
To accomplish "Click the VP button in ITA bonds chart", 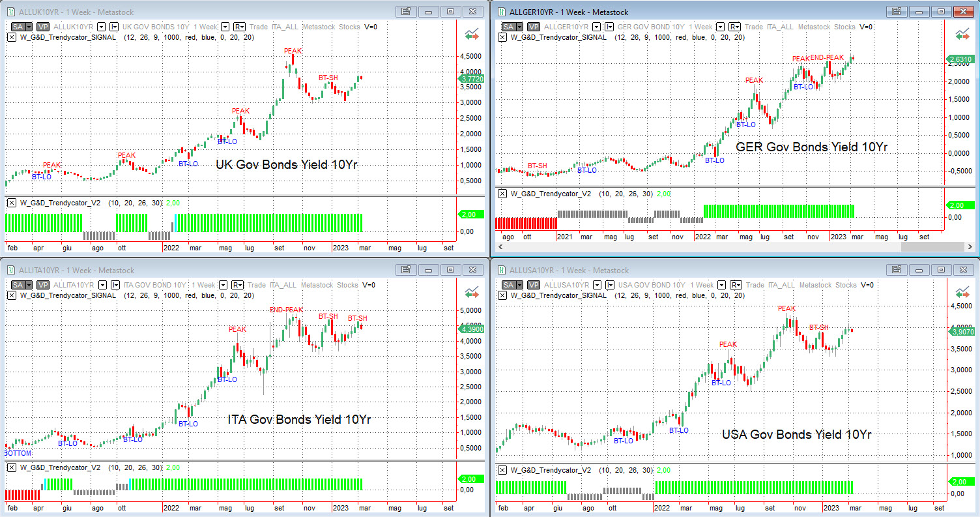I will [x=43, y=285].
